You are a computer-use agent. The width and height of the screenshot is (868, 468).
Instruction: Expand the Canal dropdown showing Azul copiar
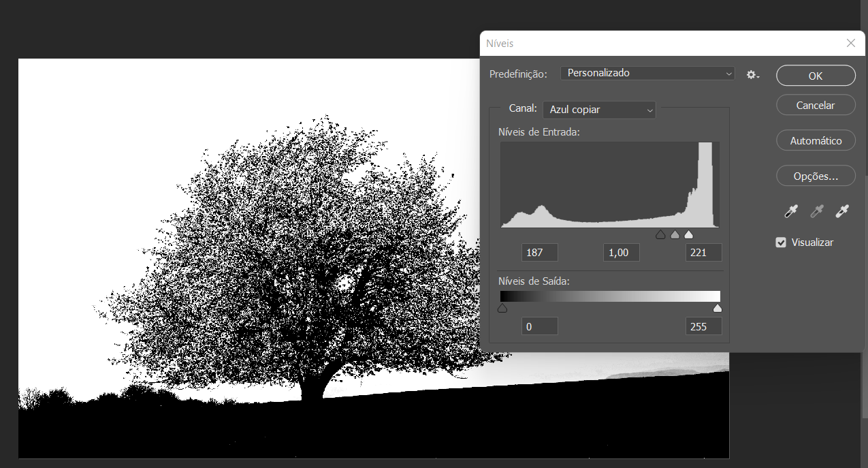(x=599, y=110)
